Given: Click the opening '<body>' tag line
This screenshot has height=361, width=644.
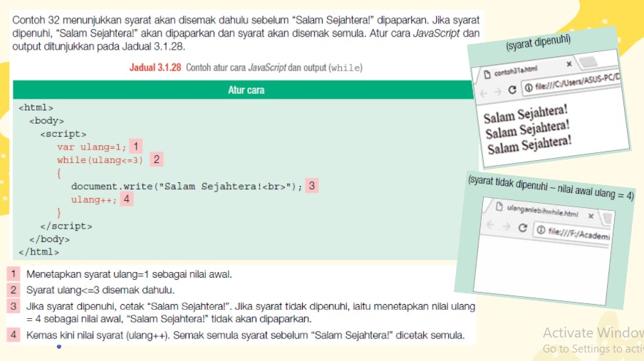Looking at the screenshot, I should [x=46, y=121].
